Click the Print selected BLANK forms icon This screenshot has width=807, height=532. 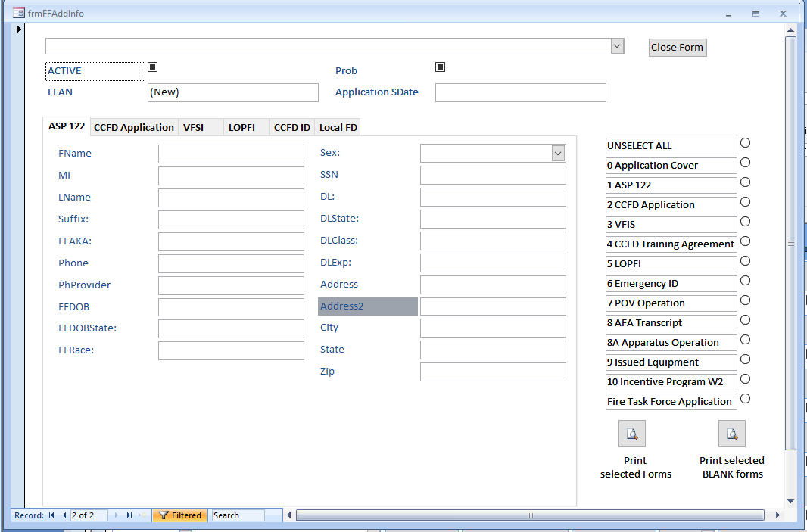[x=732, y=434]
